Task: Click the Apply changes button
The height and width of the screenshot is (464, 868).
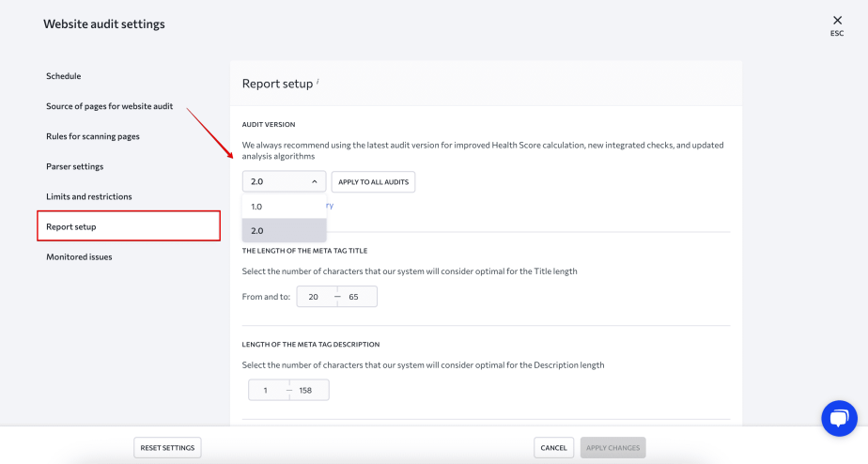Action: click(x=612, y=447)
